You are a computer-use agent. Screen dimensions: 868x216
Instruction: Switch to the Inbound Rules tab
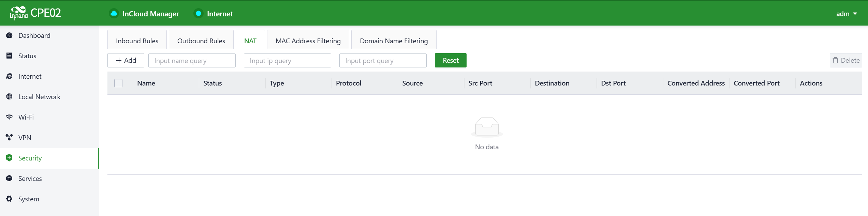(x=137, y=41)
